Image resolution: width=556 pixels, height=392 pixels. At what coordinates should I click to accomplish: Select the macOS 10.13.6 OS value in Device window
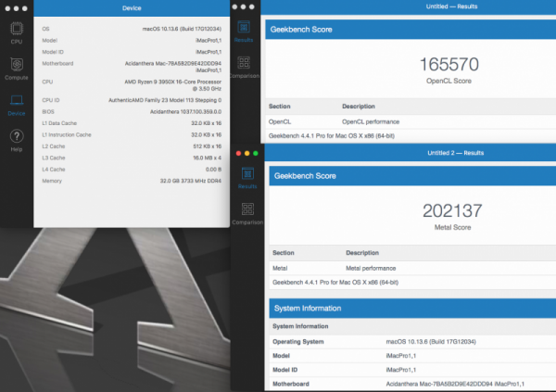(x=182, y=29)
